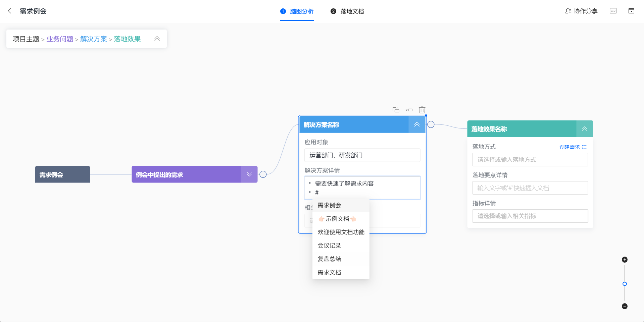Click the add child node icon above the card
The height and width of the screenshot is (322, 644).
(396, 110)
